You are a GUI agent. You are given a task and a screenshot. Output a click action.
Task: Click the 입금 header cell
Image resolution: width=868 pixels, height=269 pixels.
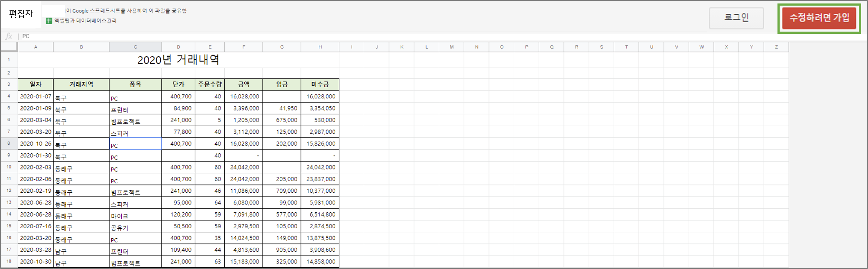282,84
